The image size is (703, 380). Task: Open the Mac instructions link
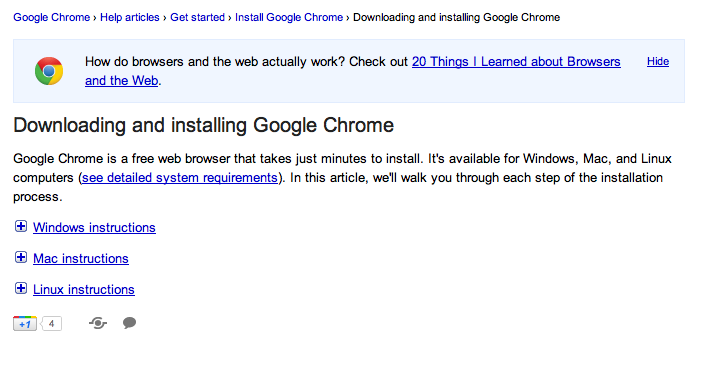coord(81,259)
